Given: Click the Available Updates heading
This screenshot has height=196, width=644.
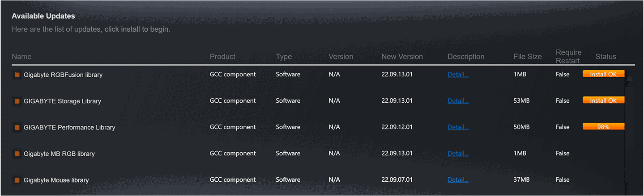Looking at the screenshot, I should [x=43, y=16].
